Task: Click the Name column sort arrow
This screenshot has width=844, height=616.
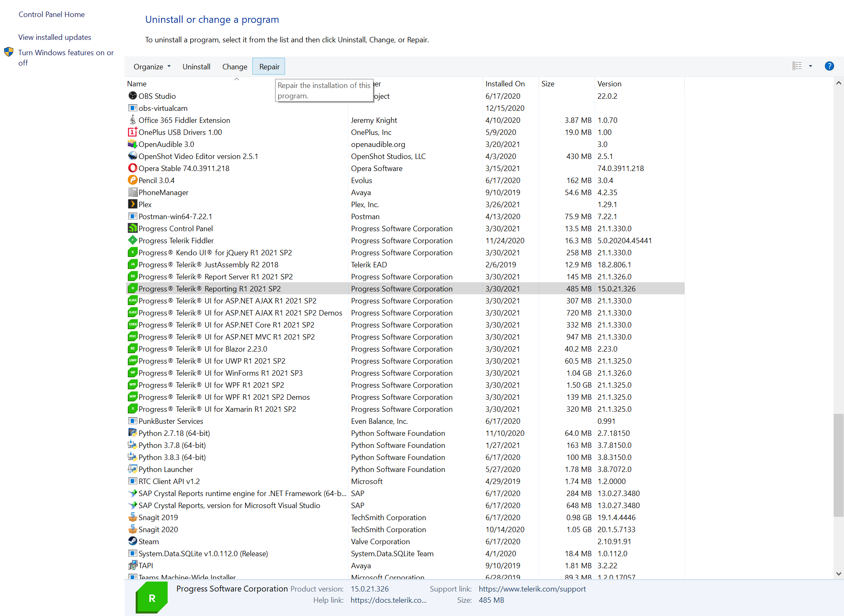Action: pyautogui.click(x=237, y=79)
